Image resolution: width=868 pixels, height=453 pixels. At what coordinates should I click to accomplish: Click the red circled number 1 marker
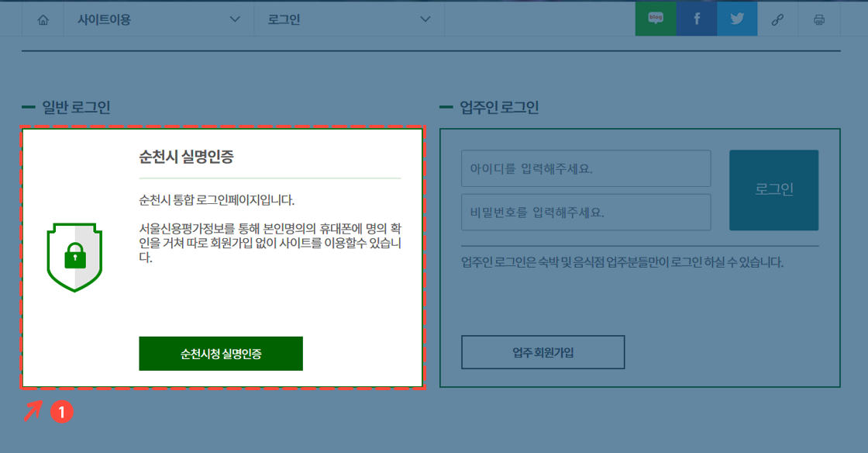pyautogui.click(x=62, y=413)
